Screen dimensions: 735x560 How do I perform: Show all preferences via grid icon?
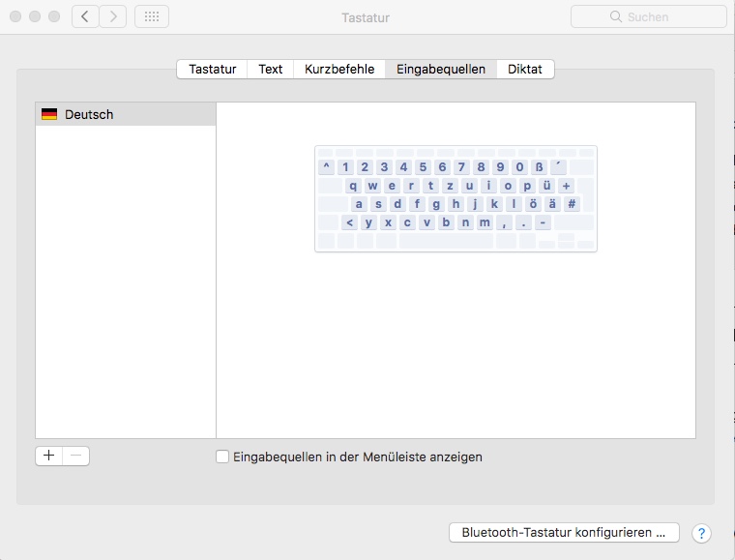[151, 16]
